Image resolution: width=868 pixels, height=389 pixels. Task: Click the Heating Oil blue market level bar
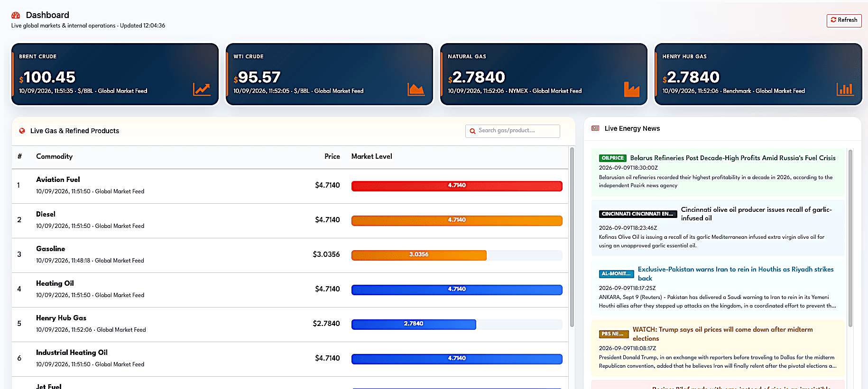pyautogui.click(x=457, y=289)
